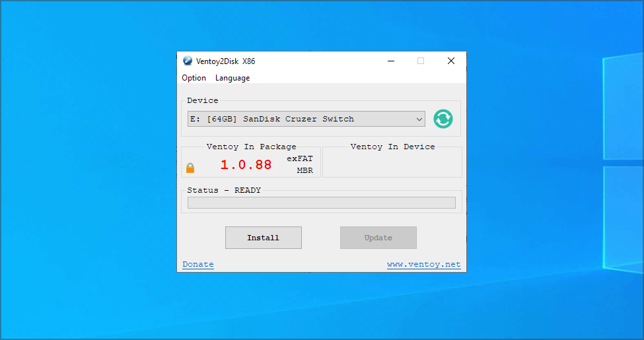Visit the www.ventoy.net link
This screenshot has width=644, height=340.
(424, 265)
